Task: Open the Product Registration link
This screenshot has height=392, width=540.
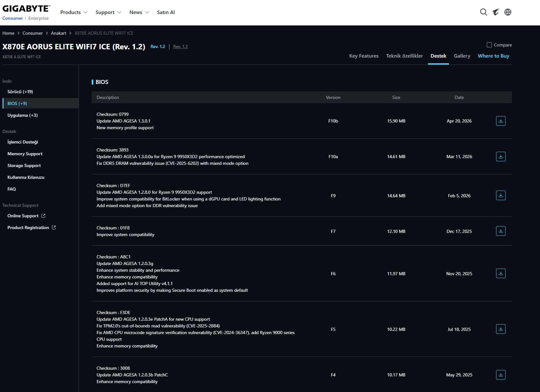Action: coord(28,227)
